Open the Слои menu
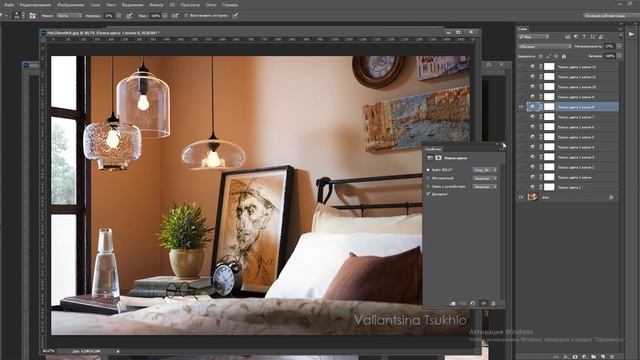This screenshot has height=360, width=640. coord(95,5)
